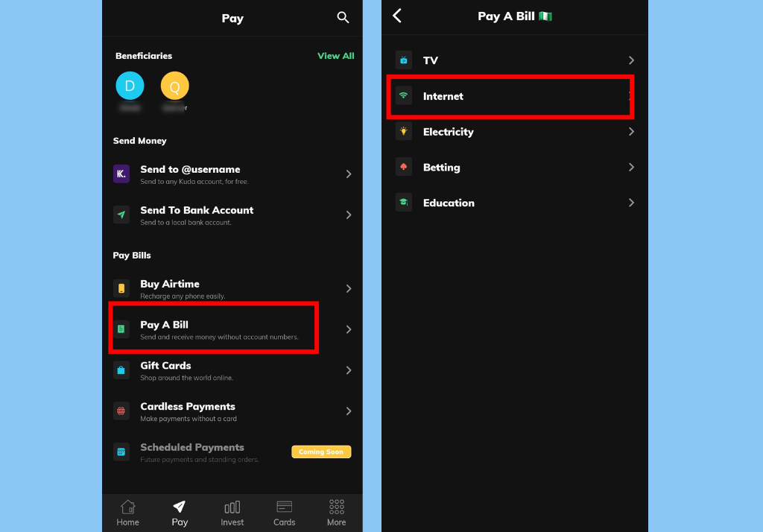
Task: Open Send To Bank Account chevron
Action: click(x=349, y=215)
